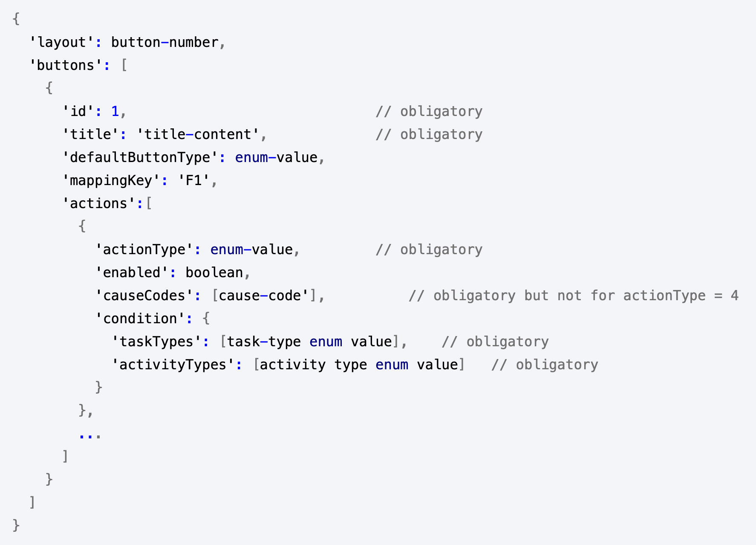
Task: Click the 'defaultButtonType' key
Action: coord(140,157)
